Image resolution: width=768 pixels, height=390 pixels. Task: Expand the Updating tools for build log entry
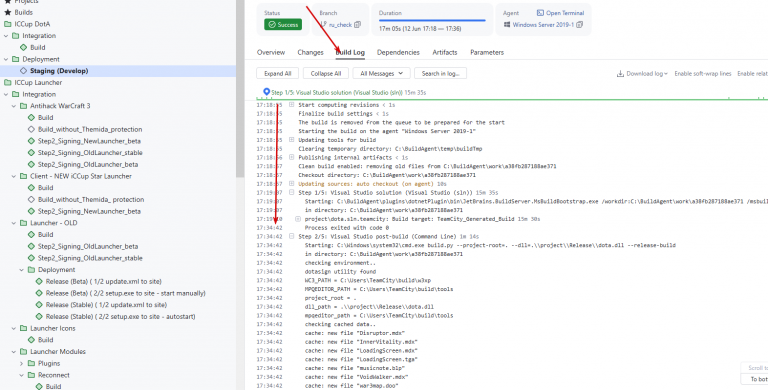pos(291,140)
